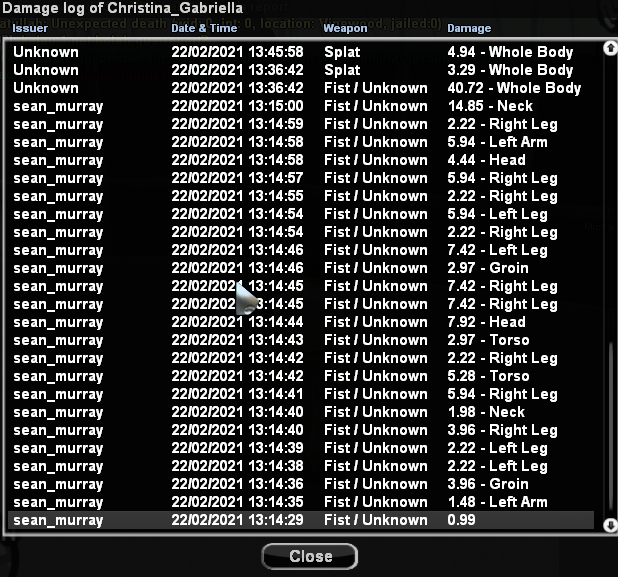The width and height of the screenshot is (618, 577).
Task: Select the highlighted 0.99 damage row
Action: [301, 520]
